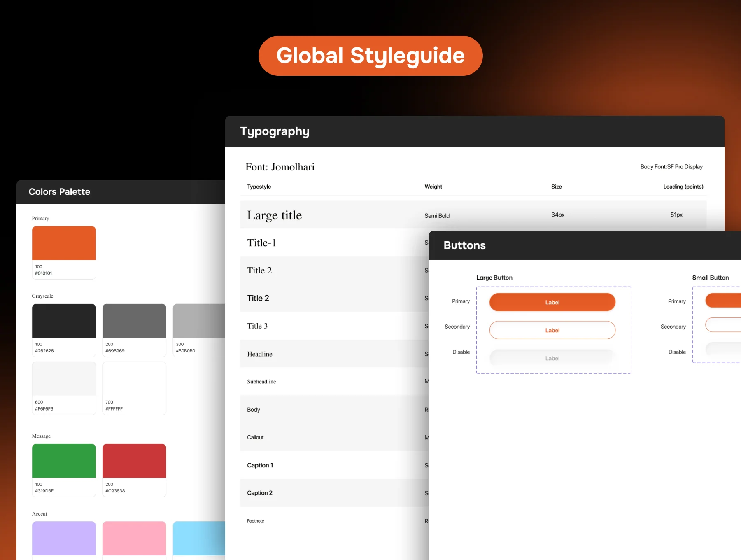Viewport: 741px width, 560px height.
Task: Click the Small Button secondary outlined button
Action: pyautogui.click(x=723, y=324)
